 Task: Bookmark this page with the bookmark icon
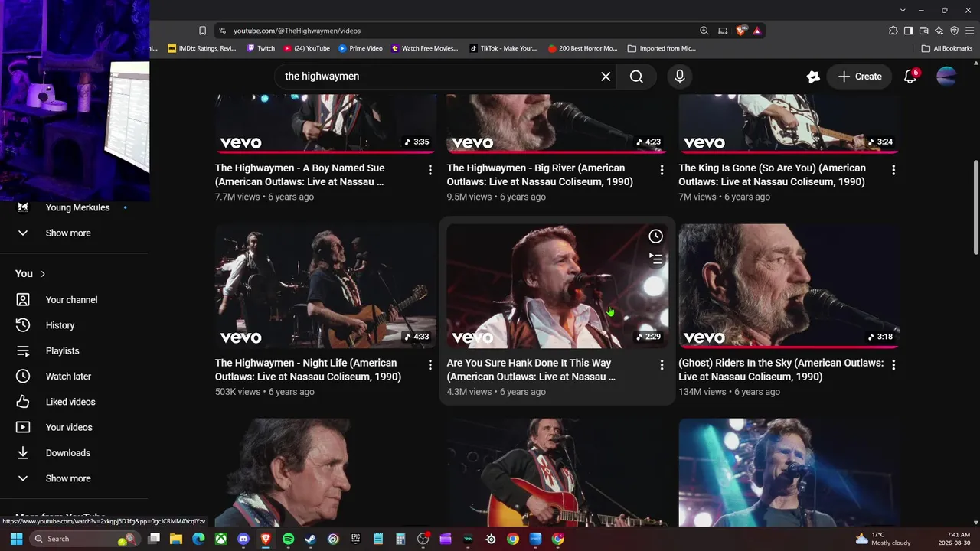[x=202, y=31]
